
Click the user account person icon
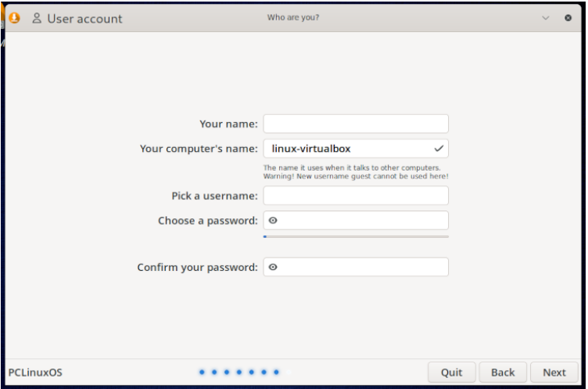click(37, 18)
